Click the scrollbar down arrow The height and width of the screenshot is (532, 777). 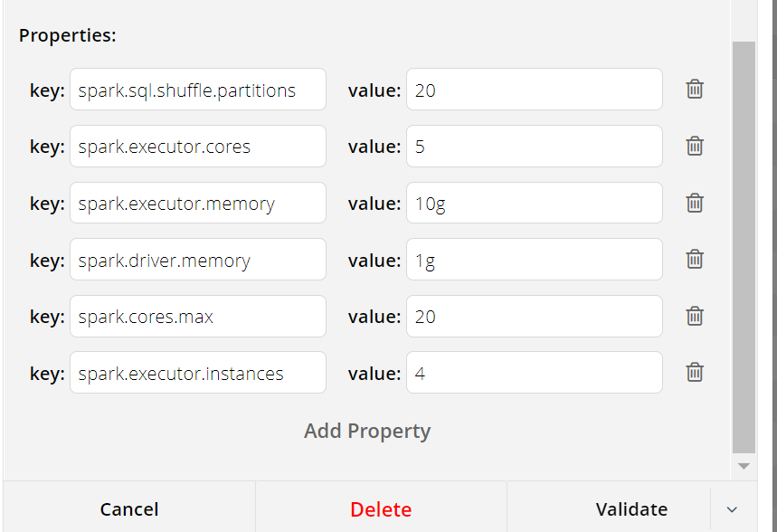point(744,466)
